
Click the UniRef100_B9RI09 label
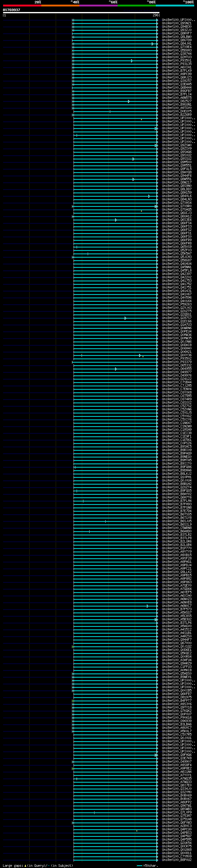click(177, 450)
